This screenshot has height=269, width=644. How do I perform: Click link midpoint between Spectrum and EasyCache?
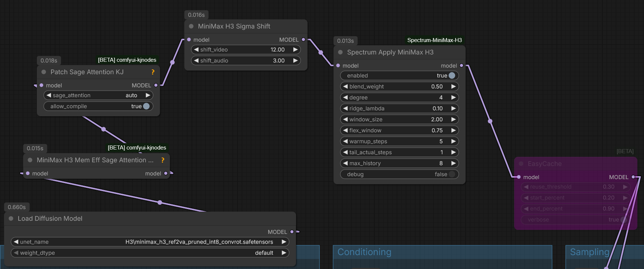pos(490,121)
